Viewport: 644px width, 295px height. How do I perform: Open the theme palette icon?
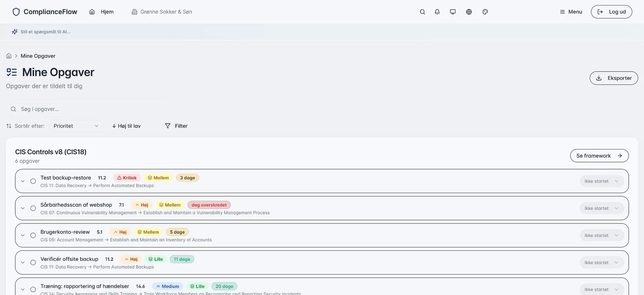[x=485, y=12]
